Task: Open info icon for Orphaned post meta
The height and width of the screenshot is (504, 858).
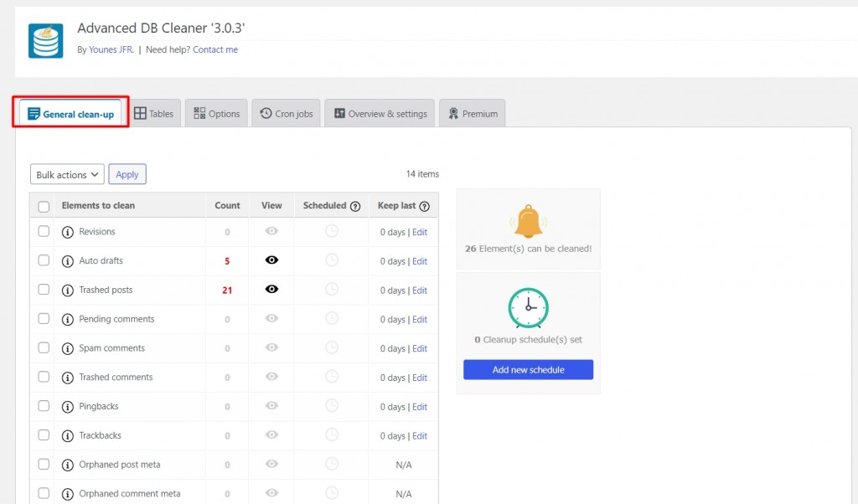Action: click(x=67, y=465)
